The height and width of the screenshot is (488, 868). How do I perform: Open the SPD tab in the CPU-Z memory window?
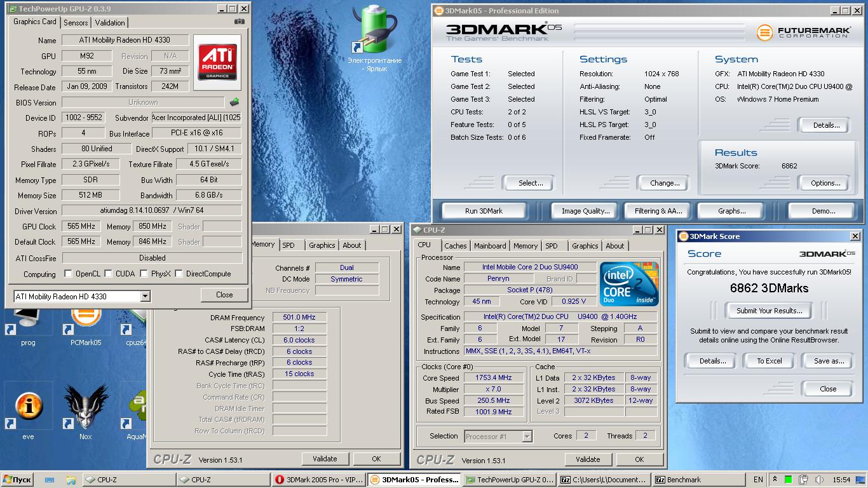(x=288, y=245)
